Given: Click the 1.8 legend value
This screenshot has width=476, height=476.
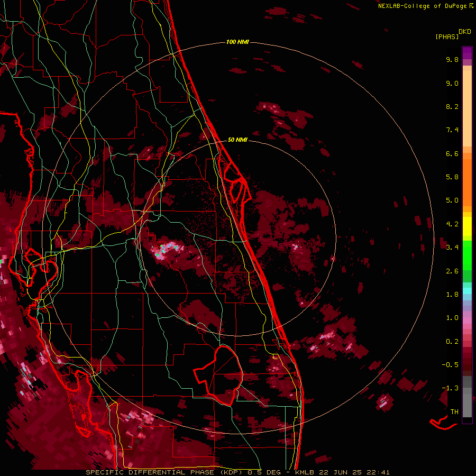Looking at the screenshot, I should tap(452, 295).
